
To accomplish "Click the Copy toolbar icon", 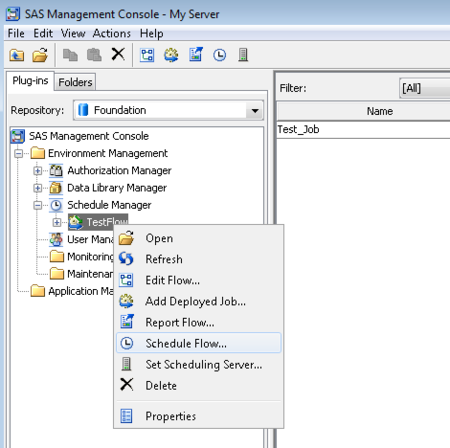I will pyautogui.click(x=70, y=55).
